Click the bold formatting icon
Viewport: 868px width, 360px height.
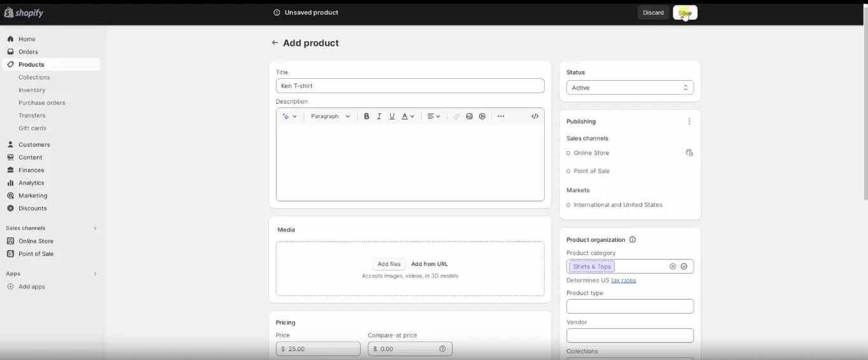[x=367, y=116]
